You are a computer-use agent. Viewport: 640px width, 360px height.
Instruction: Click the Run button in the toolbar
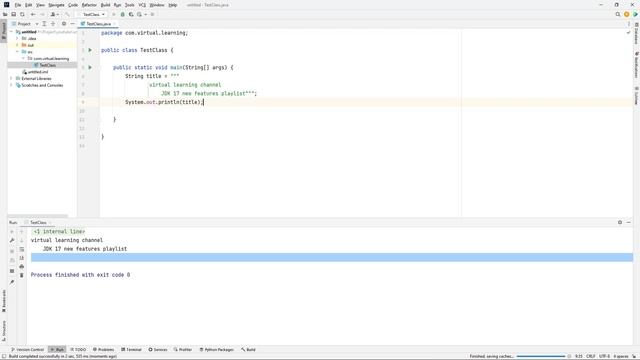[x=113, y=14]
